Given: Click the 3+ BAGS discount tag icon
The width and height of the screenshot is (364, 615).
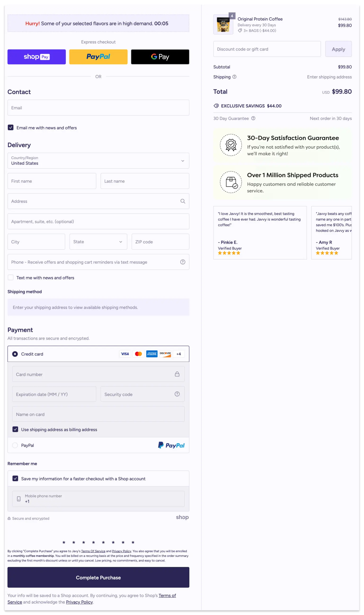Looking at the screenshot, I should point(240,31).
